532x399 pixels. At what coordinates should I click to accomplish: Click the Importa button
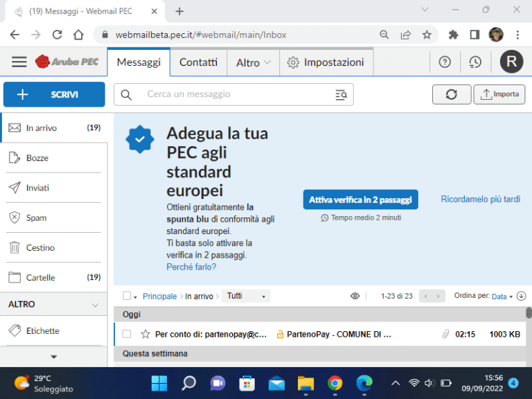(499, 94)
